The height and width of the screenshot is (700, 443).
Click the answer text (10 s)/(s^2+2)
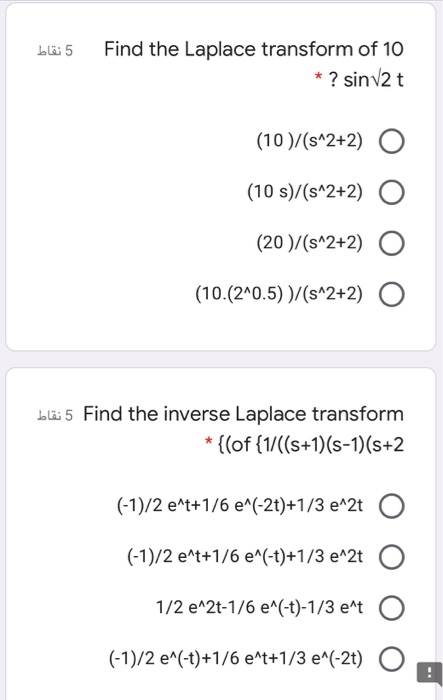(305, 192)
